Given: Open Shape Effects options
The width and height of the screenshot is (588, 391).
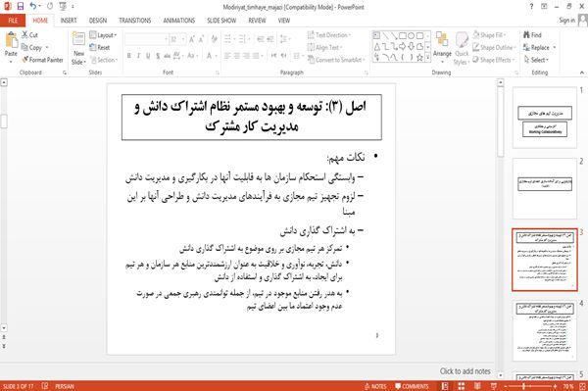Looking at the screenshot, I should pos(494,60).
